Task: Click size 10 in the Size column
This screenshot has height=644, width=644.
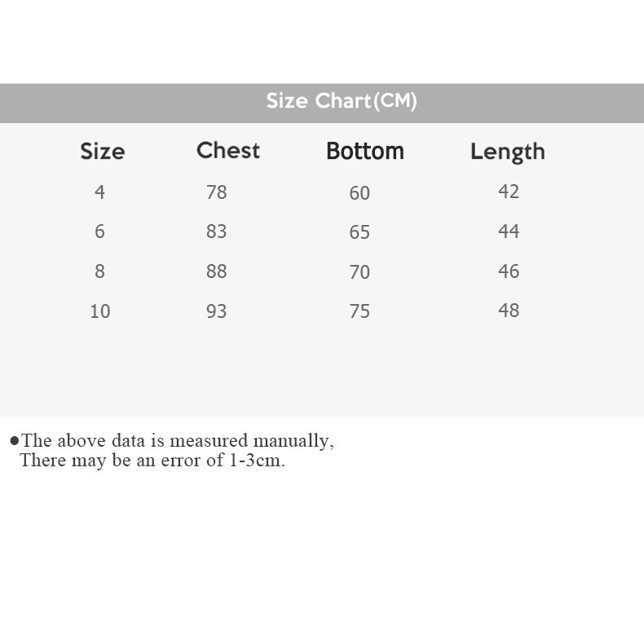Action: (x=99, y=311)
